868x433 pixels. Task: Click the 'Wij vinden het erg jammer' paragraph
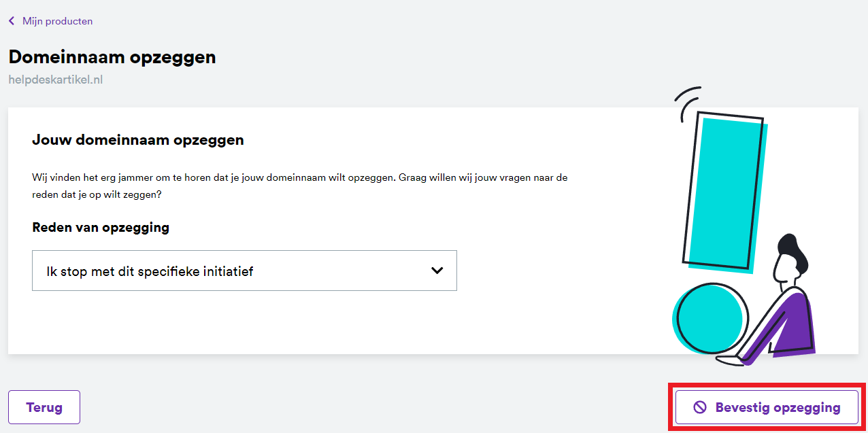click(x=299, y=186)
